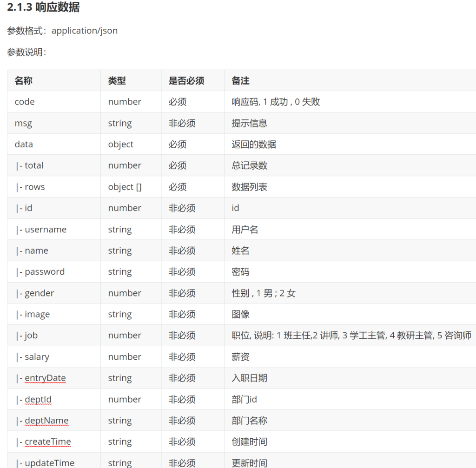Click the job remark listing position types
Screen dimensions: 476x468
[351, 336]
